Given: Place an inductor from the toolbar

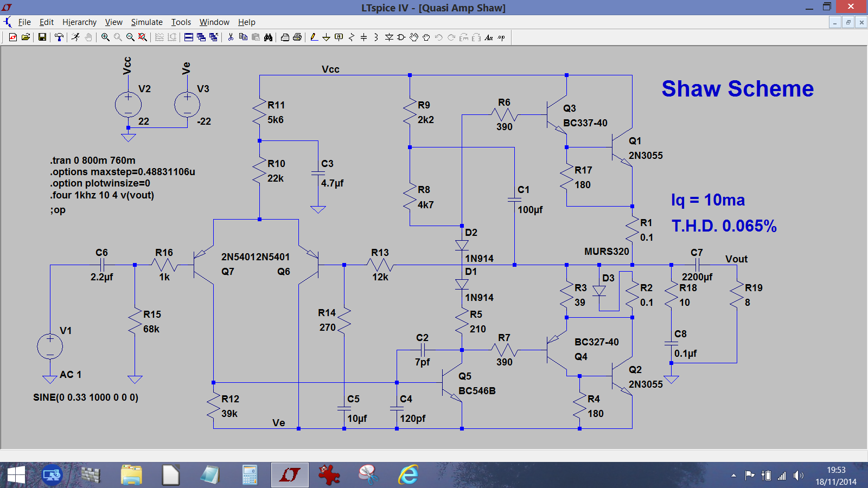Looking at the screenshot, I should coord(376,37).
